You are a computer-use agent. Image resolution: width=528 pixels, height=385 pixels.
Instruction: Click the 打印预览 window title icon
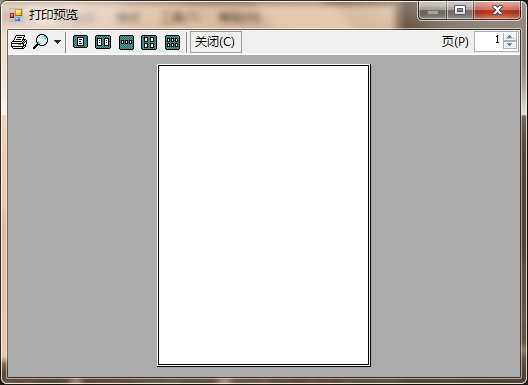coord(16,15)
